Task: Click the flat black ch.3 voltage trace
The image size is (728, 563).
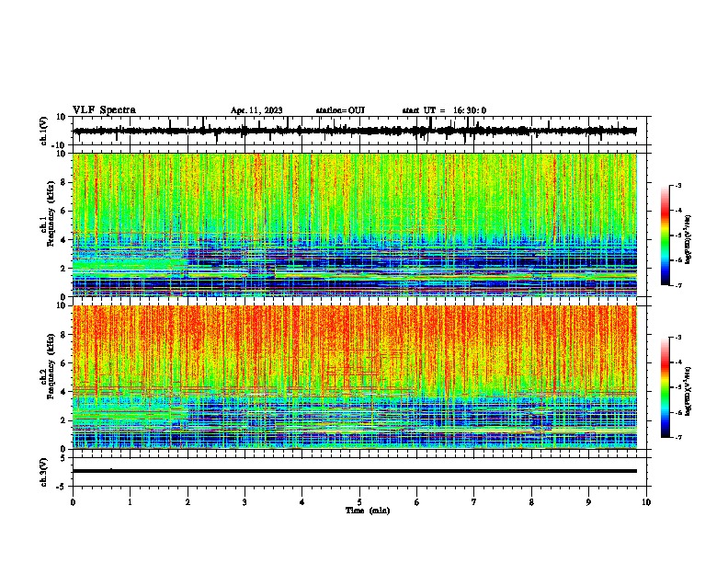Action: click(x=355, y=471)
